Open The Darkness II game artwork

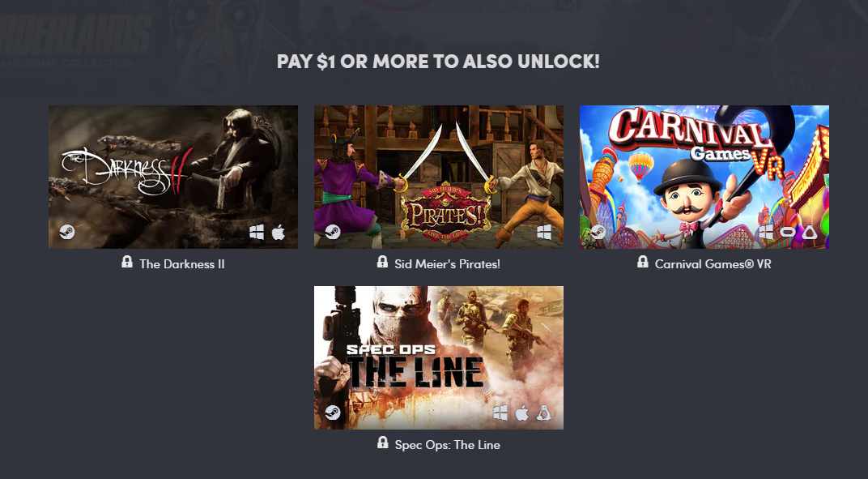click(173, 177)
